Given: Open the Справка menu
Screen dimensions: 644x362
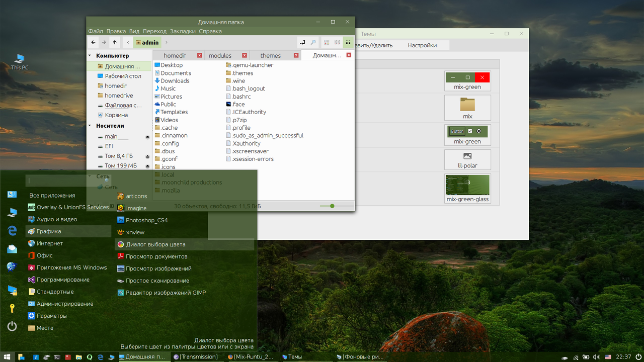Looking at the screenshot, I should [210, 31].
